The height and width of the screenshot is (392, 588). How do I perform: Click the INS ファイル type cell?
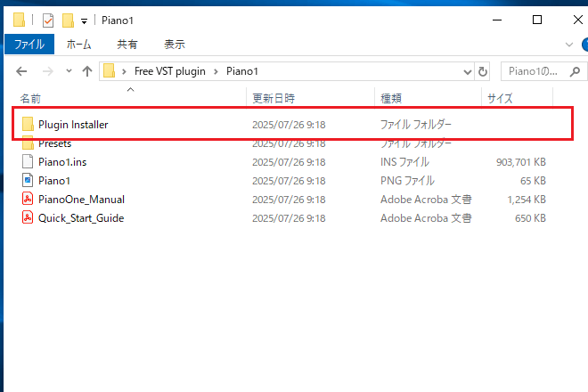pyautogui.click(x=404, y=162)
